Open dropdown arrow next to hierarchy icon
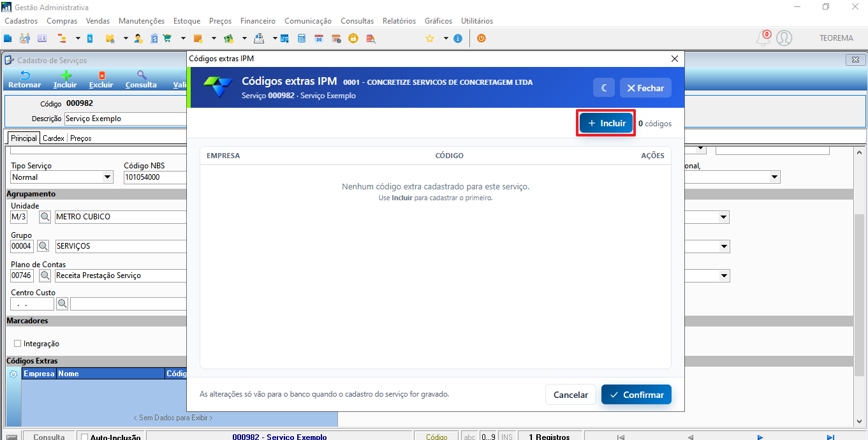This screenshot has width=868, height=440. [x=78, y=38]
